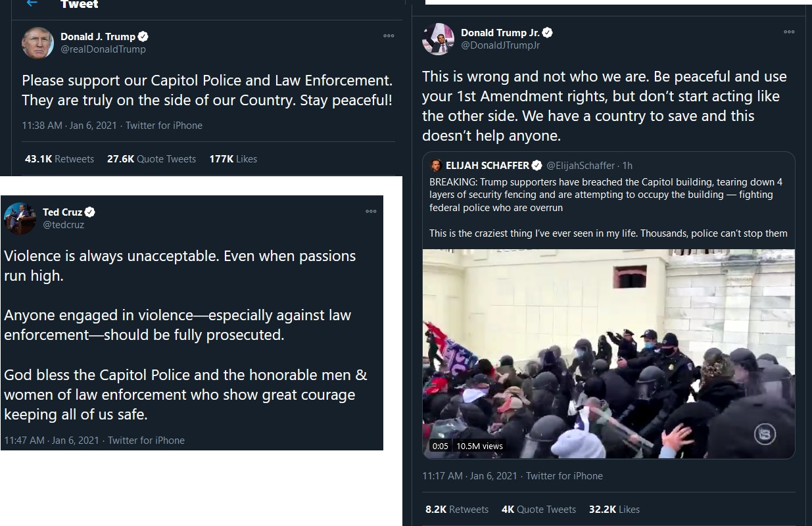The height and width of the screenshot is (526, 812).
Task: View 43.1K Retweets on Trump's tweet
Action: click(59, 159)
